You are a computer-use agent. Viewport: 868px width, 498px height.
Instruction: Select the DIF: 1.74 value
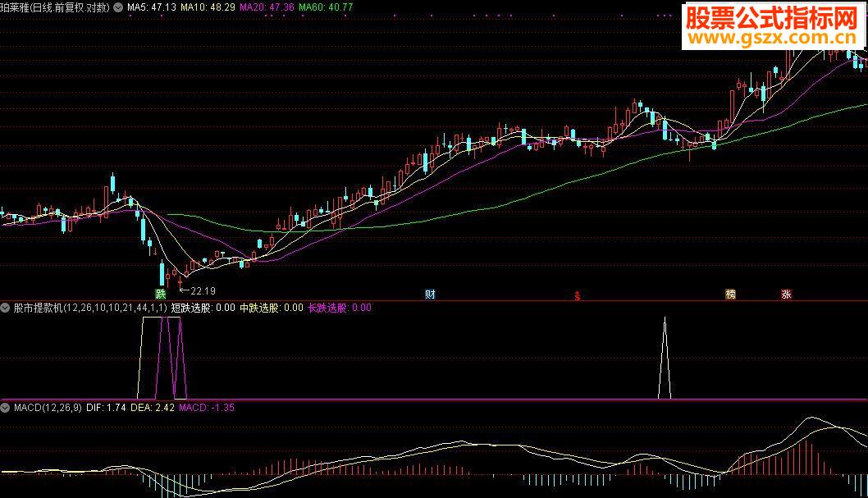pyautogui.click(x=107, y=408)
